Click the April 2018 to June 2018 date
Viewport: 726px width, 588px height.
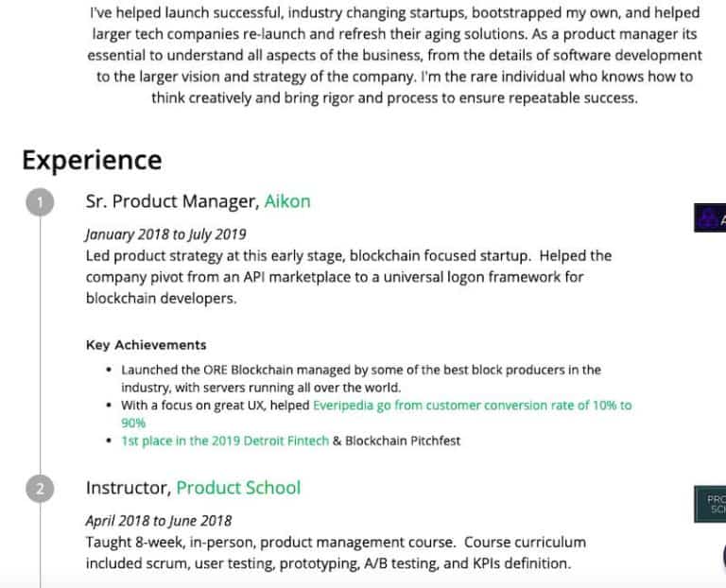pyautogui.click(x=158, y=520)
